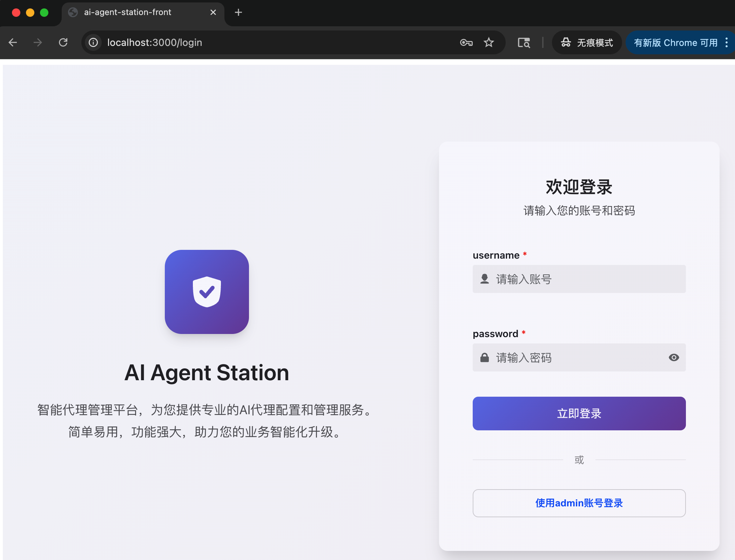735x560 pixels.
Task: Click the user icon in the username field
Action: pos(485,279)
